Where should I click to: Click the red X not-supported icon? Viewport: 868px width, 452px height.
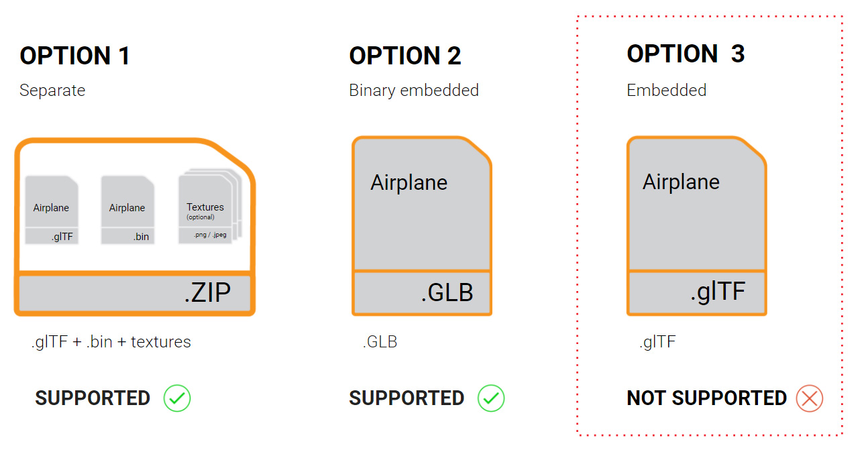810,398
